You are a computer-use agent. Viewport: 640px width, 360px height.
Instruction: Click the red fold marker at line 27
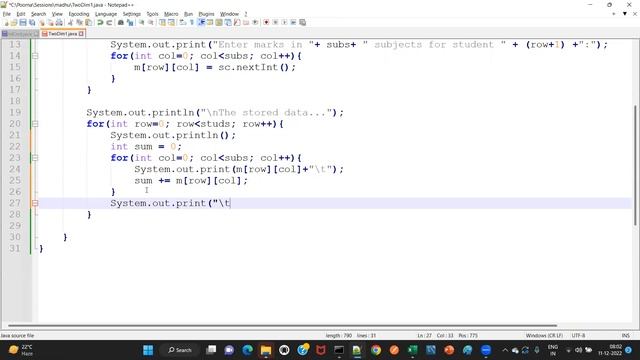pyautogui.click(x=35, y=203)
